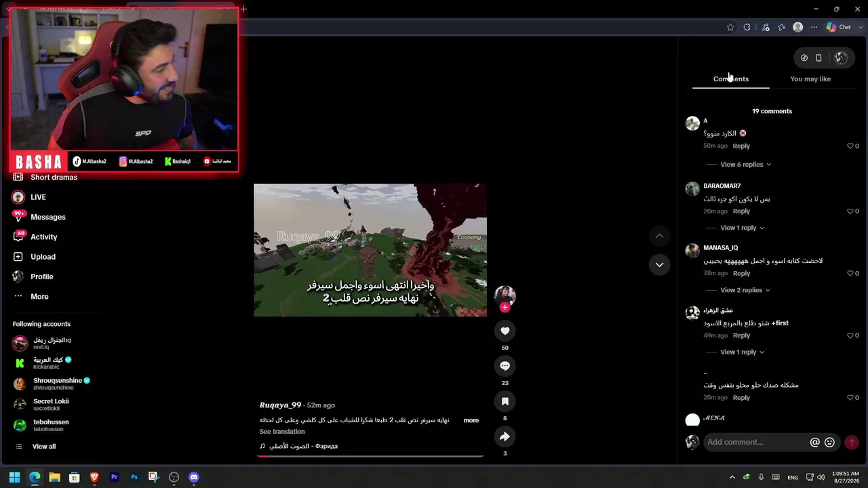Like BARAOMAR7's comment
This screenshot has width=868, height=488.
click(x=850, y=211)
